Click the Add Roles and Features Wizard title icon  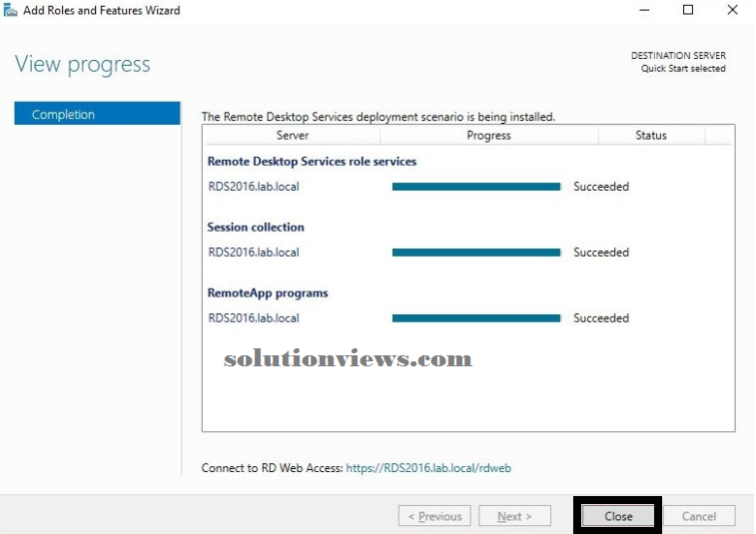[10, 10]
